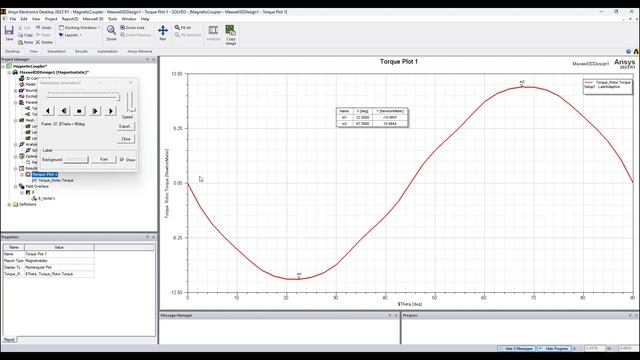Click the Torque_Rotor.Torque legend box
640x360 pixels.
coord(608,86)
